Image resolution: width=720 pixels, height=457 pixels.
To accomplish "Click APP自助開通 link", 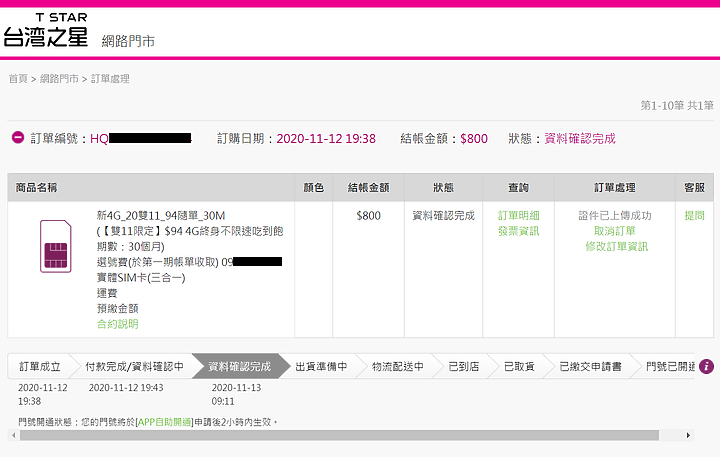I will (x=164, y=422).
